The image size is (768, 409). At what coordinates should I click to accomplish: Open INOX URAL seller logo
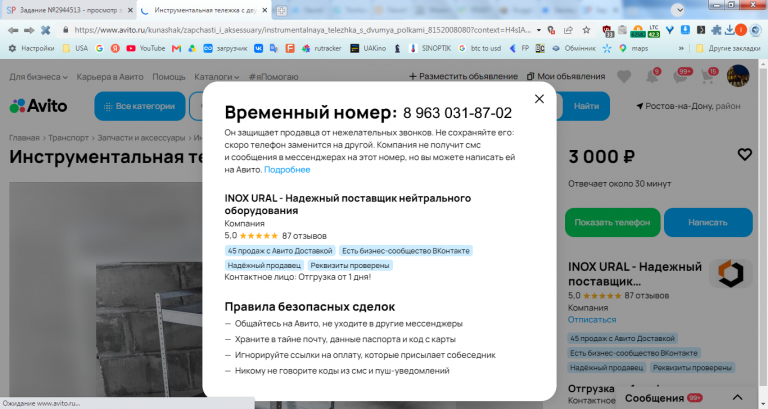731,273
